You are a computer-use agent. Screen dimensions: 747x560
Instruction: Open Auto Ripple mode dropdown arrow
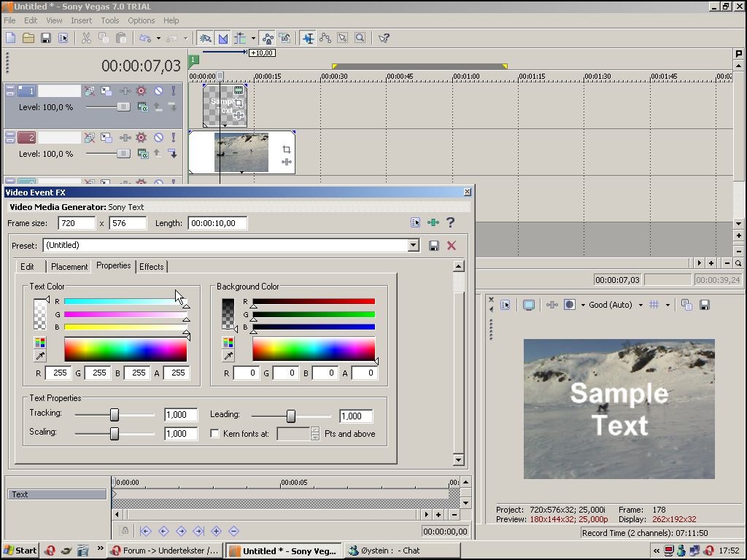coord(253,38)
